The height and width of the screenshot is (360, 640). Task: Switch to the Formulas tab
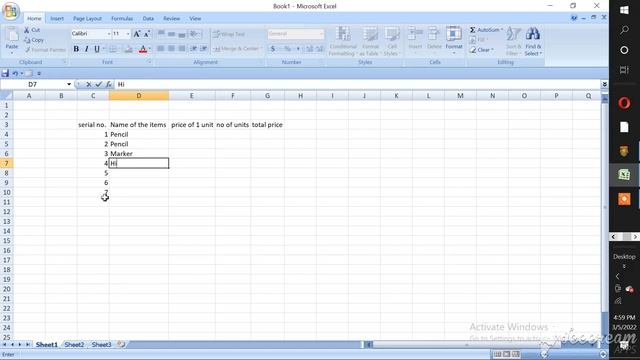pos(122,19)
